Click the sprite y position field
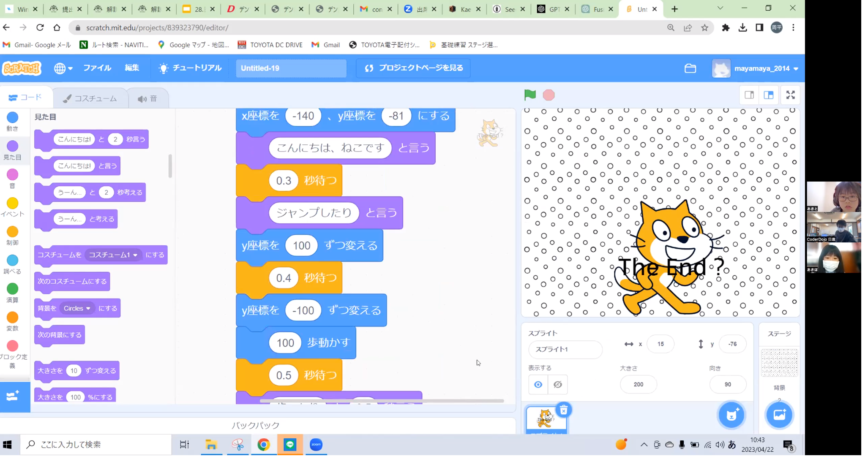The image size is (868, 456). tap(732, 344)
